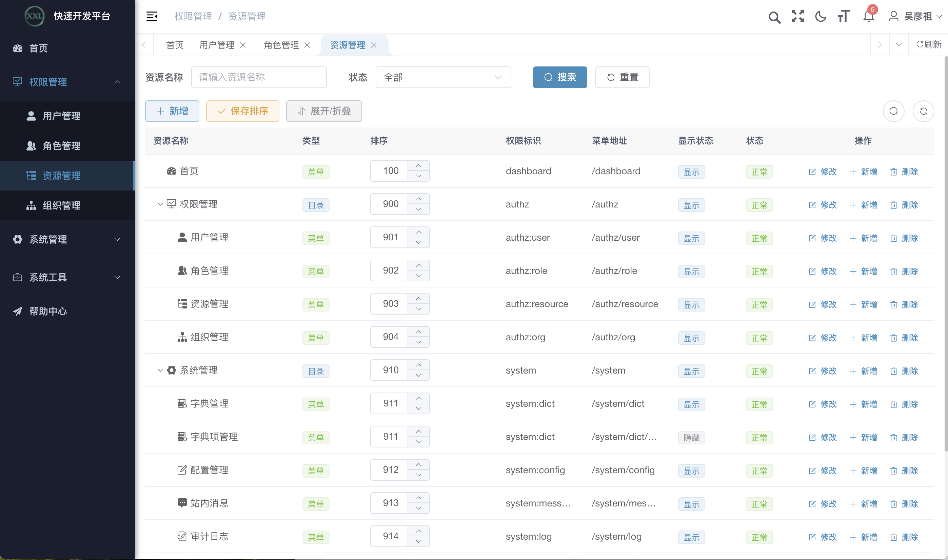
Task: Open the font size settings icon
Action: pos(844,16)
